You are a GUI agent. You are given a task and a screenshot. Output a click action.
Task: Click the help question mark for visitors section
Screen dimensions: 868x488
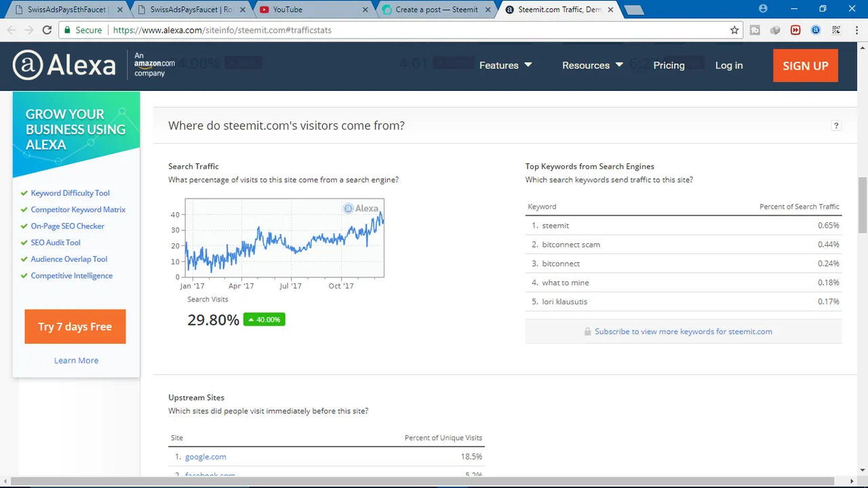coord(836,125)
